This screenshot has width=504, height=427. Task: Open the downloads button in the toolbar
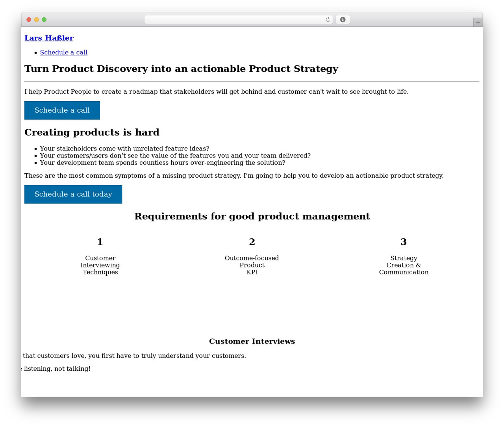click(343, 20)
